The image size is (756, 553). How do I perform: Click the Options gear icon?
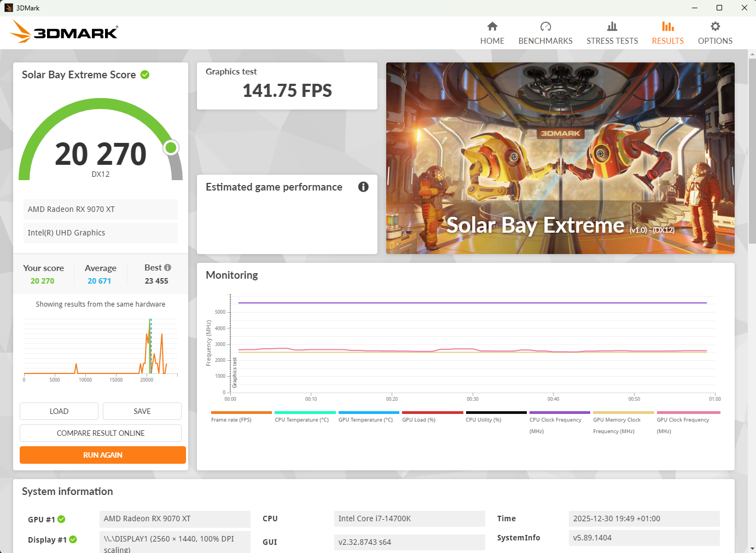tap(715, 26)
